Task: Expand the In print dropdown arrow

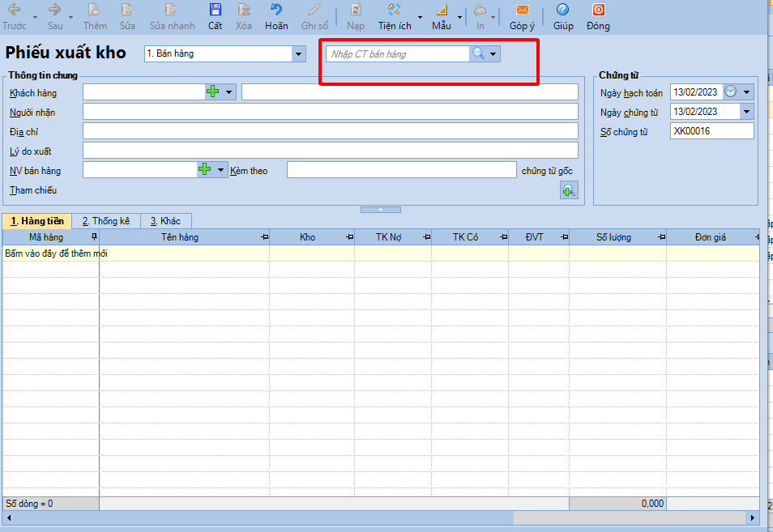Action: pos(493,17)
